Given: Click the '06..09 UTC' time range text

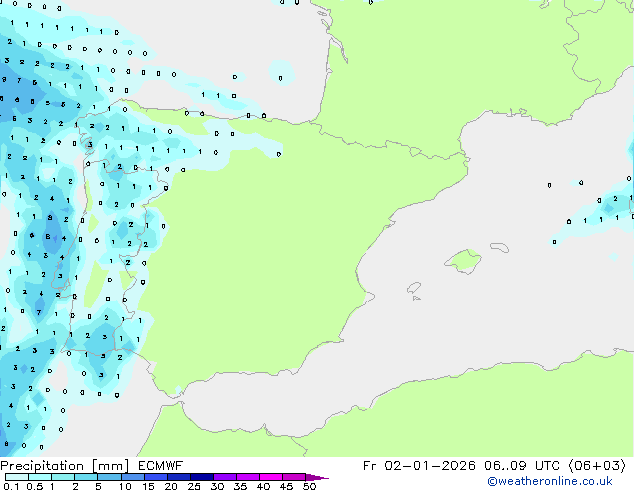Looking at the screenshot, I should click(522, 466).
